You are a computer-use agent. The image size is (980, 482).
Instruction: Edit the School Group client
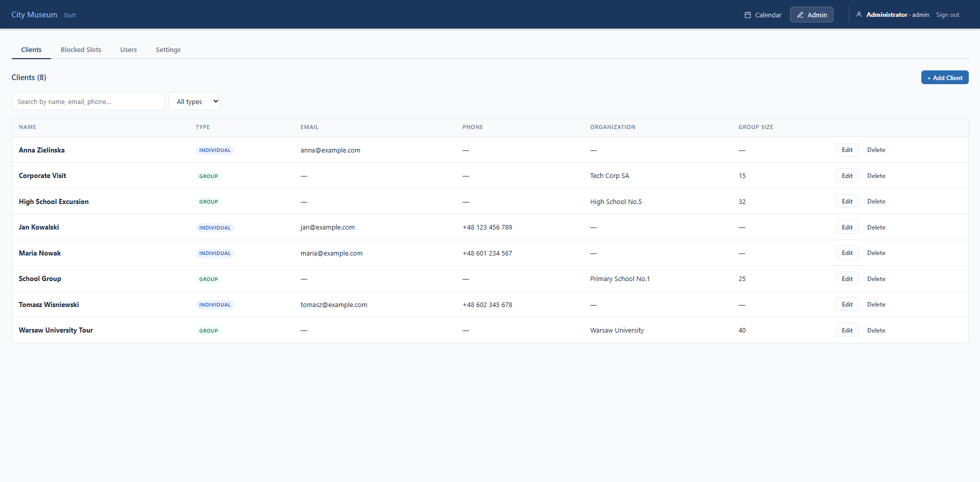click(x=847, y=278)
